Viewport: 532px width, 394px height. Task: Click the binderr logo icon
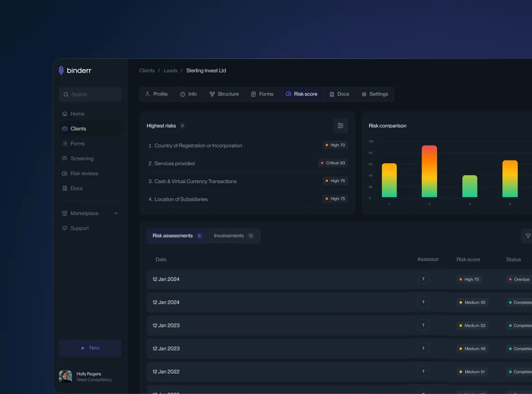coord(61,70)
